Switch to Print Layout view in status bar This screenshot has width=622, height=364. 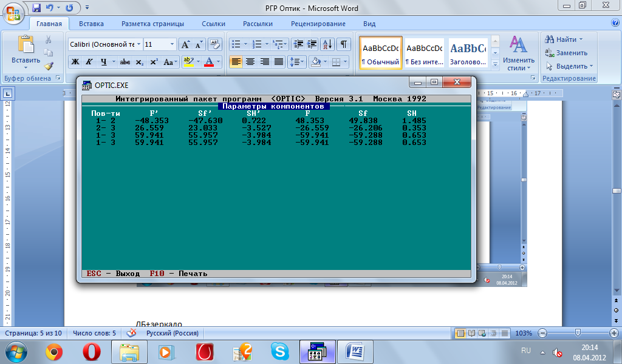pos(460,333)
